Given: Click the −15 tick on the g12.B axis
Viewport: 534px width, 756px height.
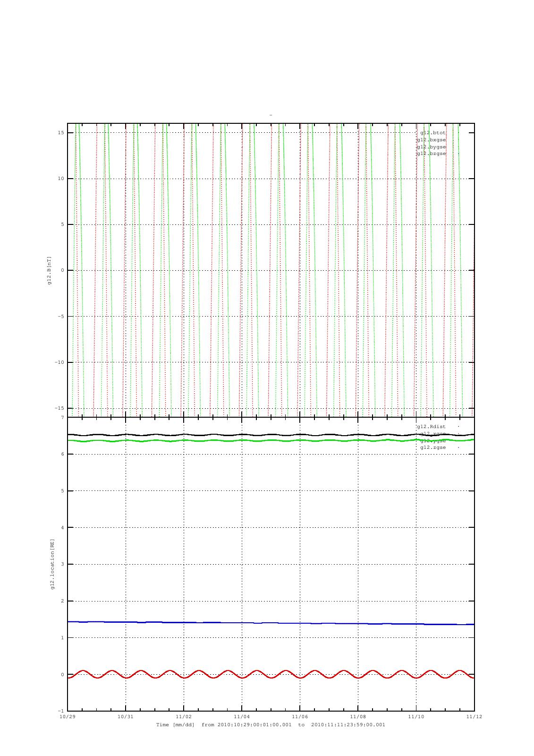Looking at the screenshot, I should tap(59, 408).
